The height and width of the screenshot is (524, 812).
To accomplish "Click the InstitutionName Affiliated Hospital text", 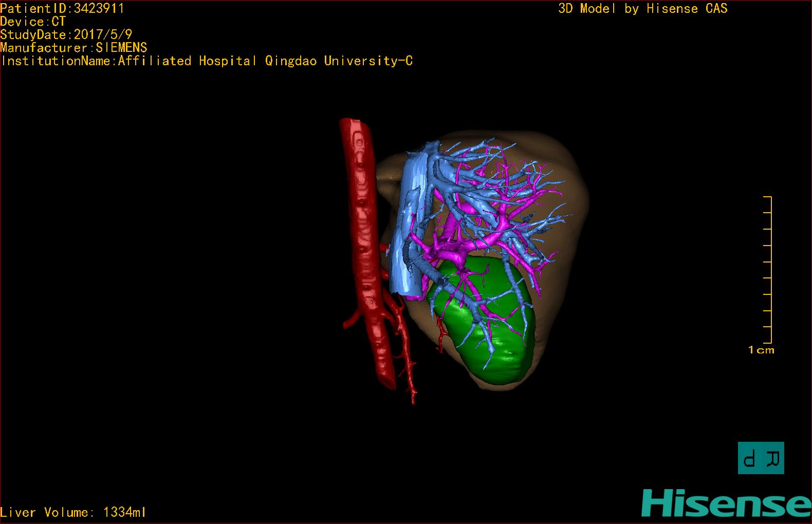I will point(207,61).
